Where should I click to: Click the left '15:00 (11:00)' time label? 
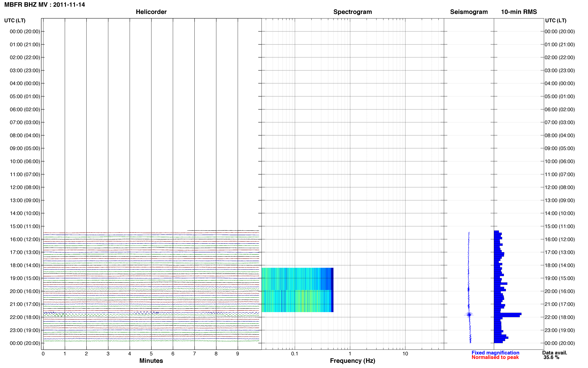25,226
